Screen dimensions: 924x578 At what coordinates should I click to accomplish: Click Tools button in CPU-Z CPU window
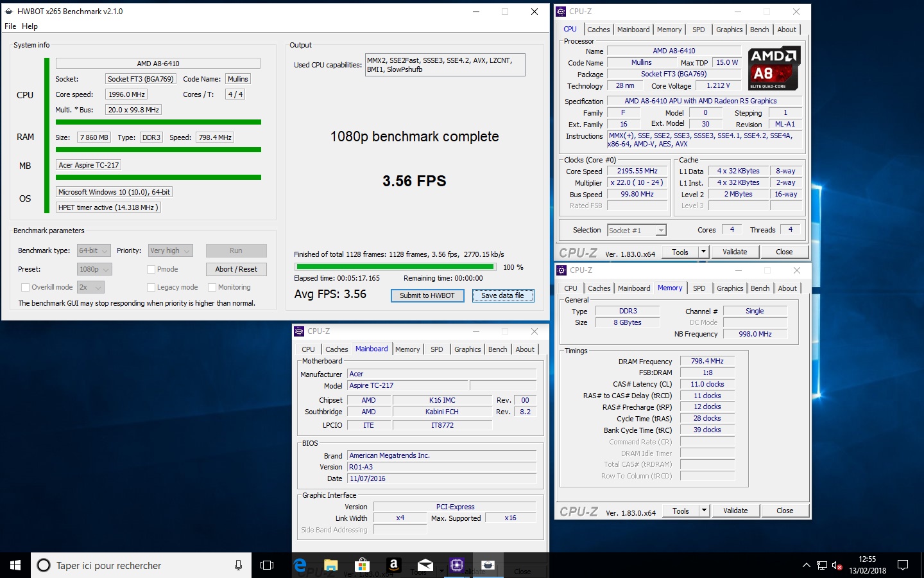(x=680, y=252)
